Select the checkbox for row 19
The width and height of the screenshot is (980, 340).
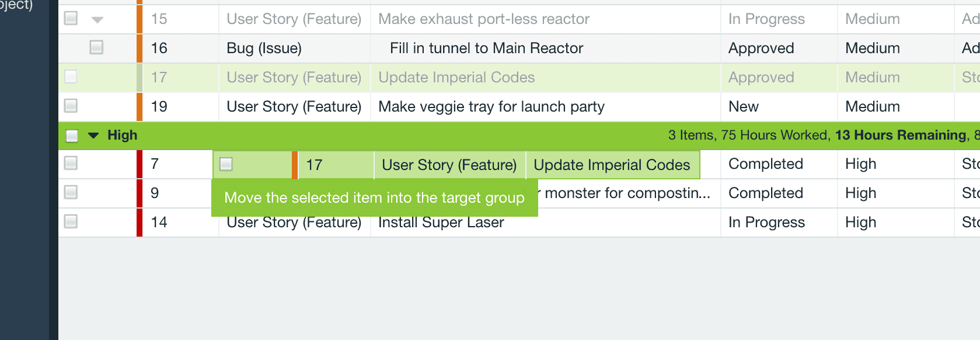click(71, 106)
